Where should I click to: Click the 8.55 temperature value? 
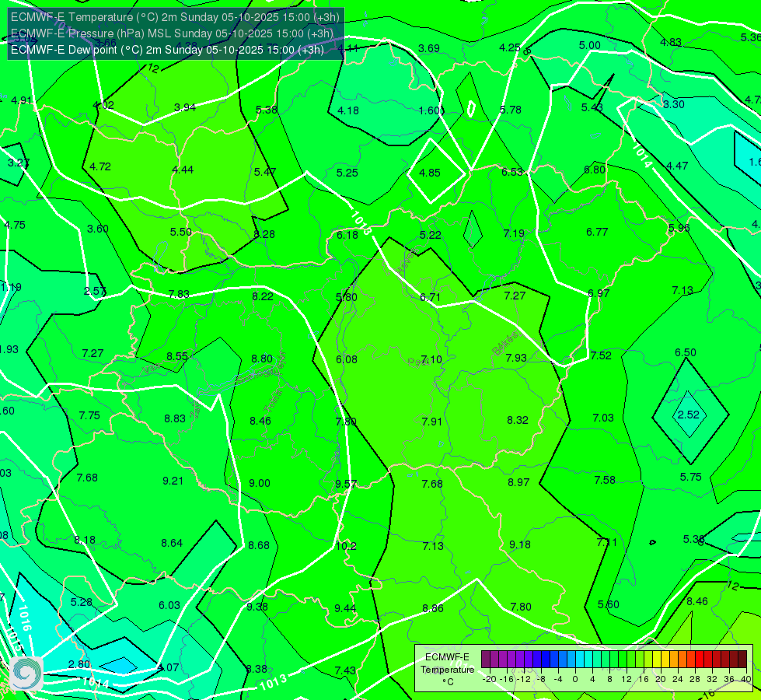(x=177, y=356)
